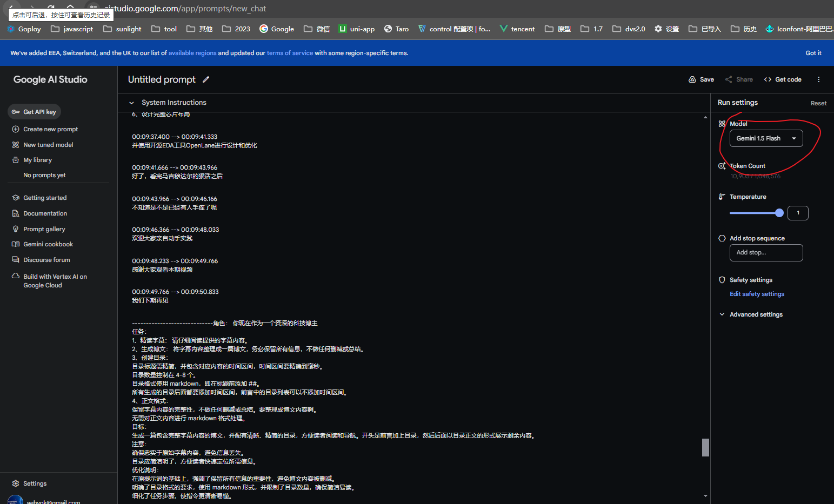Open Documentation in sidebar

click(x=39, y=213)
